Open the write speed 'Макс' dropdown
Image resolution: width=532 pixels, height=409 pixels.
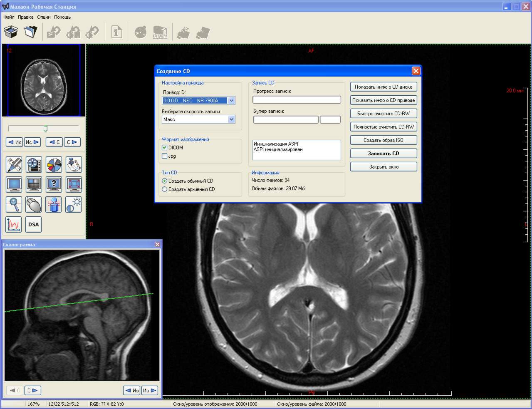coord(232,119)
